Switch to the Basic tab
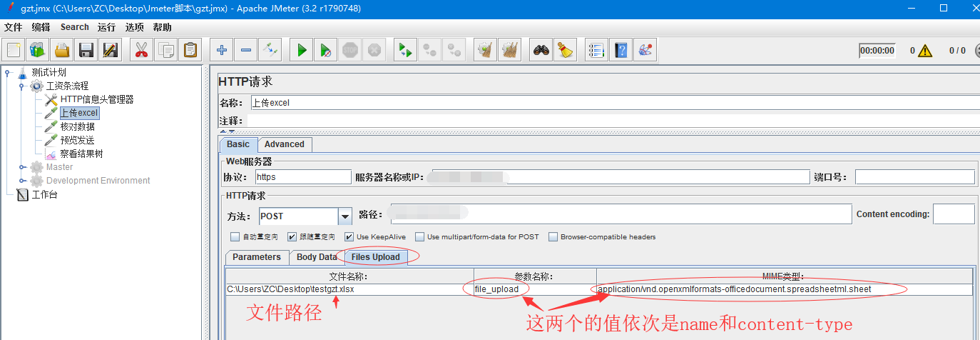 (238, 144)
